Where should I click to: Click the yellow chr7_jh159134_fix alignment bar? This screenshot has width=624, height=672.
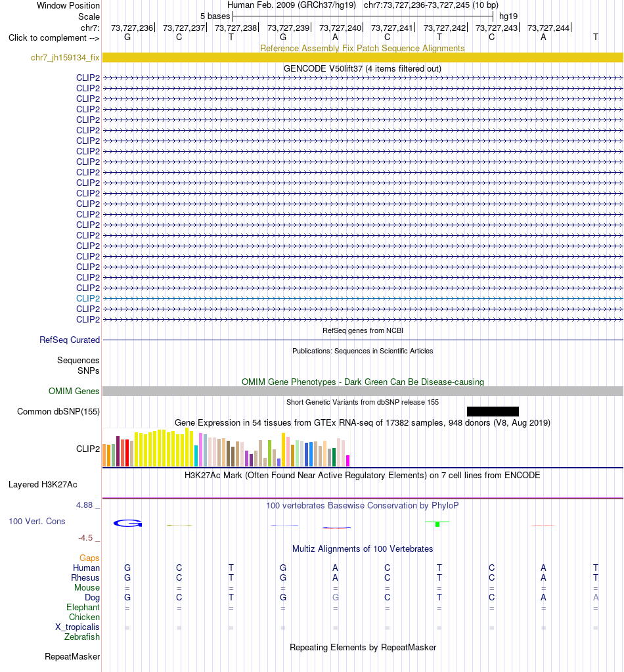[363, 57]
